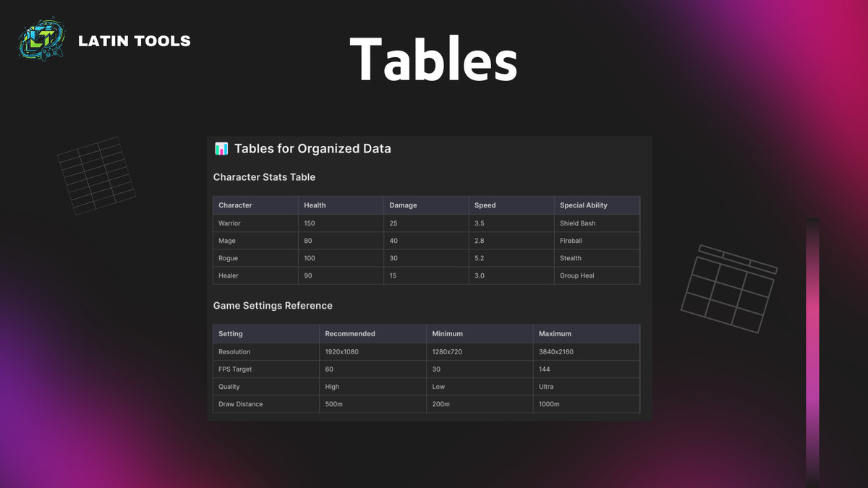
Task: Click the large Tables title
Action: click(433, 59)
